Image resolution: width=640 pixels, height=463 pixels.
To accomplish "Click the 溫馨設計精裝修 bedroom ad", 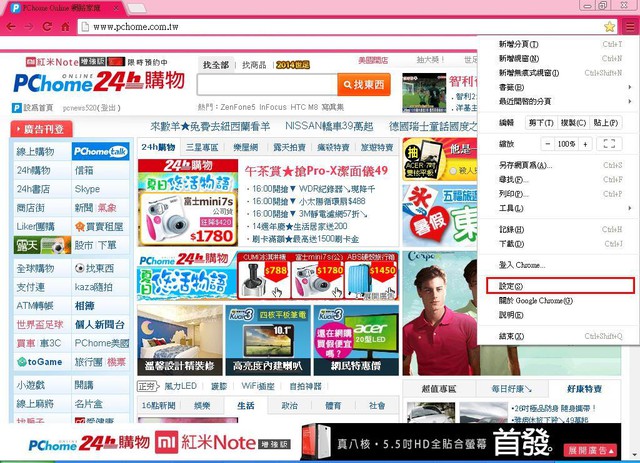I will point(180,340).
